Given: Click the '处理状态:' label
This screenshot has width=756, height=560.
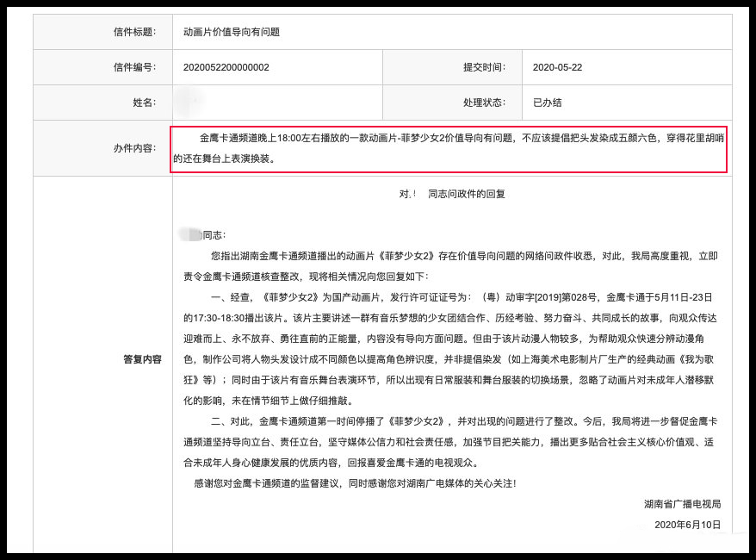Looking at the screenshot, I should point(484,103).
